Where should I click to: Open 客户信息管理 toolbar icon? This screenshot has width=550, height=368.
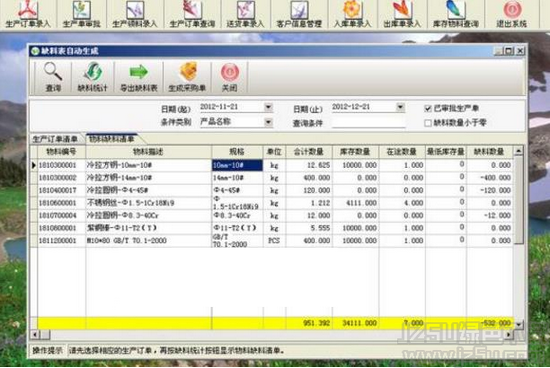(x=299, y=14)
